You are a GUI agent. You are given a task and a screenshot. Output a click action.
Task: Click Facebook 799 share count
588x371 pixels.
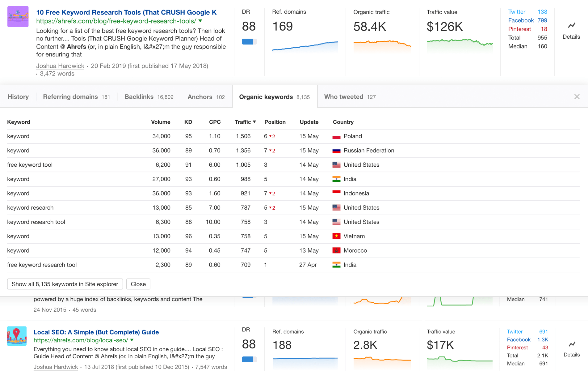tap(527, 20)
